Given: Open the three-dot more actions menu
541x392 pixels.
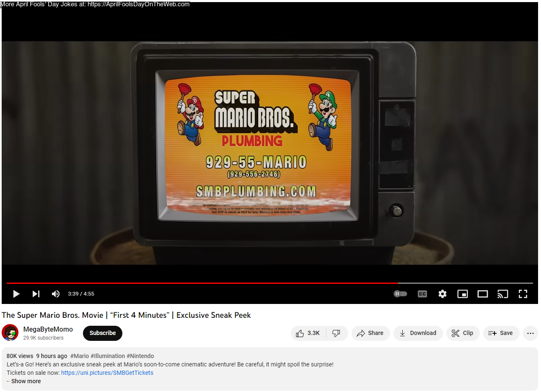Looking at the screenshot, I should pos(531,333).
